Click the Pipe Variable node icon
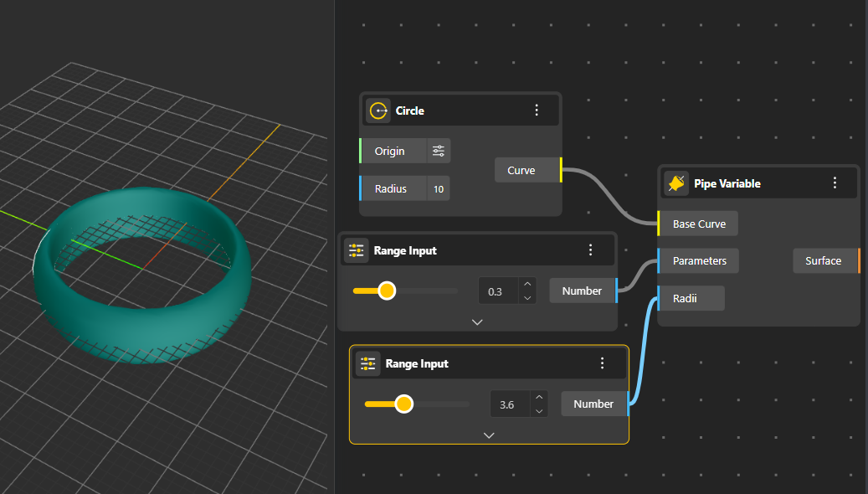Viewport: 868px width, 494px height. 676,183
